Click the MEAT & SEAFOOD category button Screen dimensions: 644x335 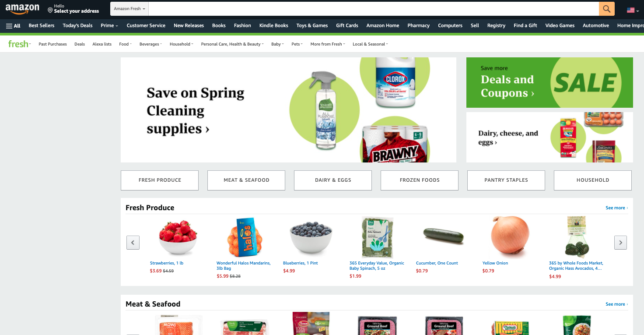246,180
